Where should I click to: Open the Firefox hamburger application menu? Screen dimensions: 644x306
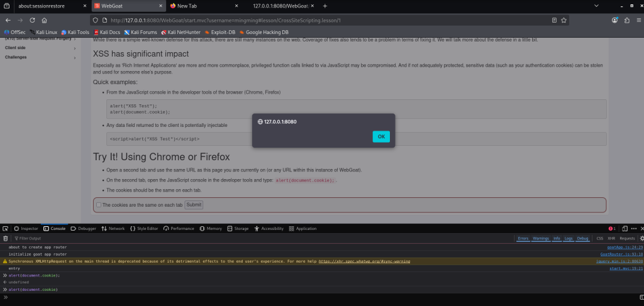click(x=639, y=20)
